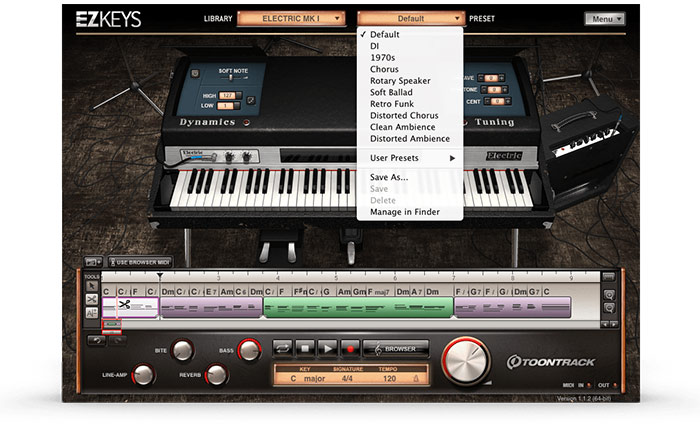Screen dimensions: 700x430
Task: Start playback with play button
Action: [328, 349]
